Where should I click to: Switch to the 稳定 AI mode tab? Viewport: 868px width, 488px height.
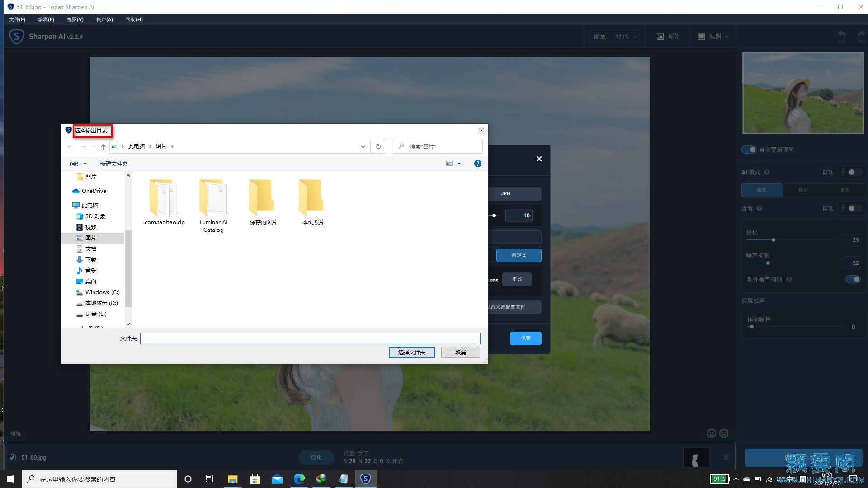point(803,190)
